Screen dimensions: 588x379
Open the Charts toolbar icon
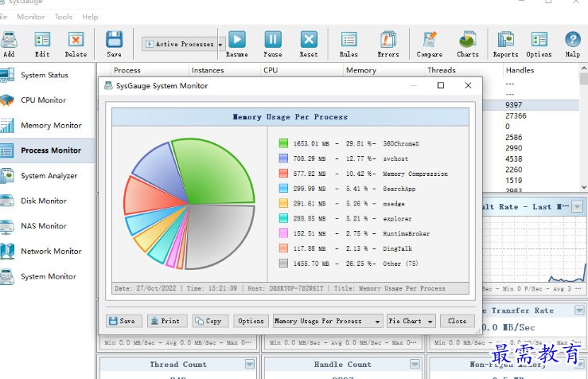click(x=468, y=44)
